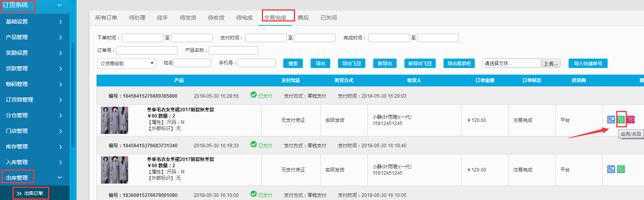Click the 新导出 button
The image size is (644, 200).
pyautogui.click(x=385, y=63)
